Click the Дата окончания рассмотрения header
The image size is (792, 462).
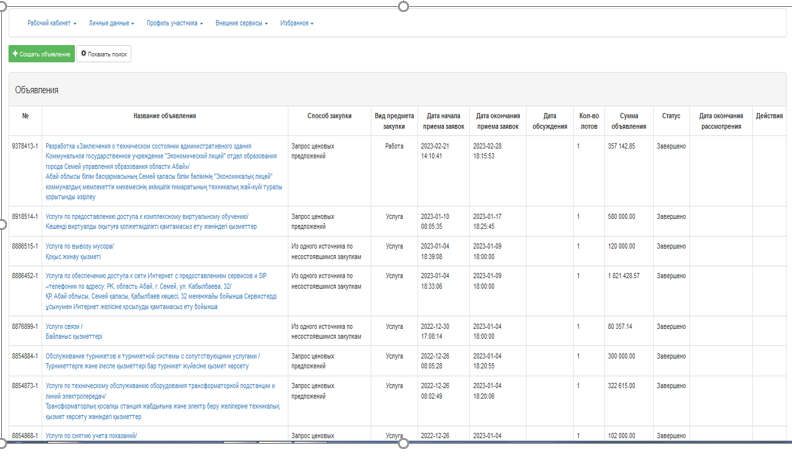pos(721,121)
